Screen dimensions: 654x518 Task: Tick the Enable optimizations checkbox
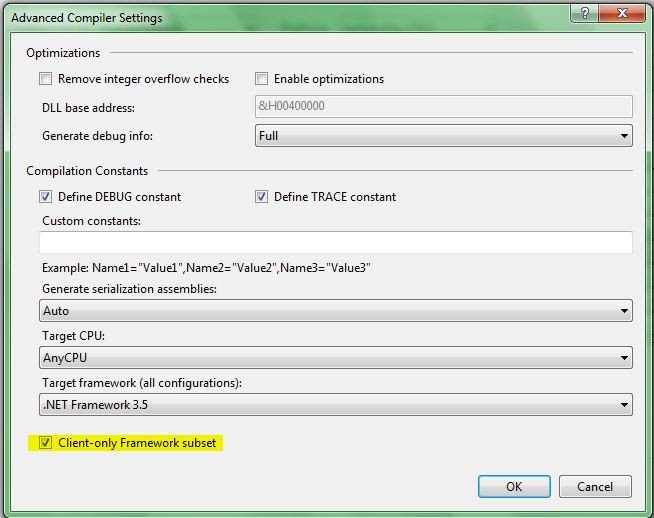[262, 79]
